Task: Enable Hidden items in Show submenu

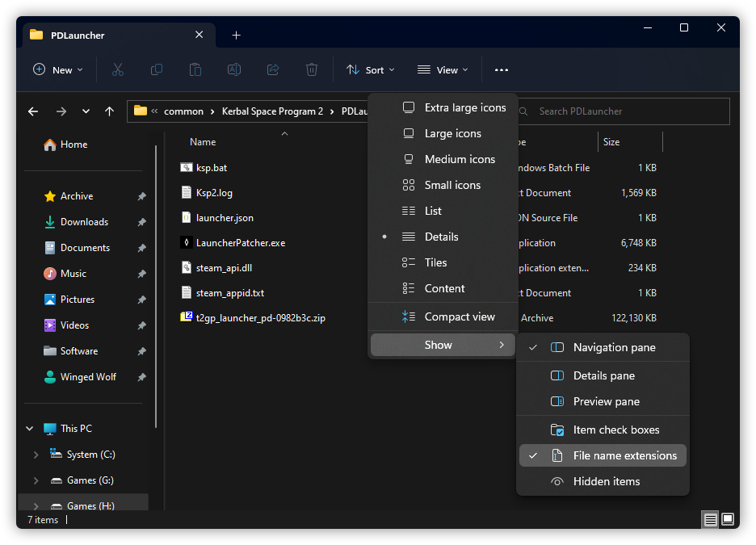Action: (x=606, y=481)
